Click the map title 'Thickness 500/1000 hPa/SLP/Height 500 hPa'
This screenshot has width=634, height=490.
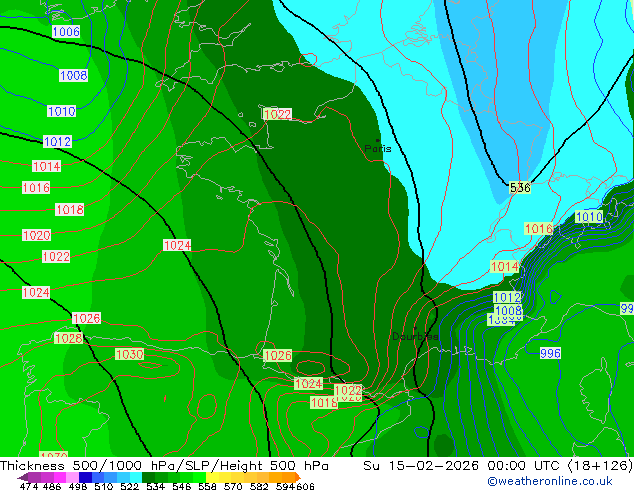coord(164,466)
